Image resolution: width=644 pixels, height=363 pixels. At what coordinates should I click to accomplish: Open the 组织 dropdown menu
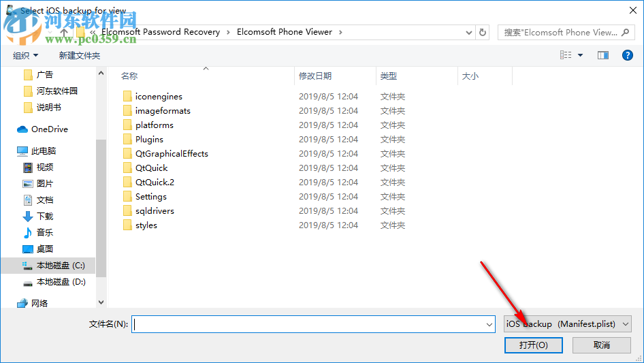click(25, 55)
